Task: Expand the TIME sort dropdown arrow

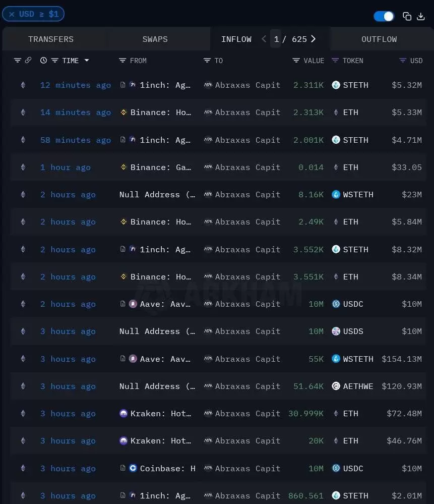Action: click(x=86, y=61)
